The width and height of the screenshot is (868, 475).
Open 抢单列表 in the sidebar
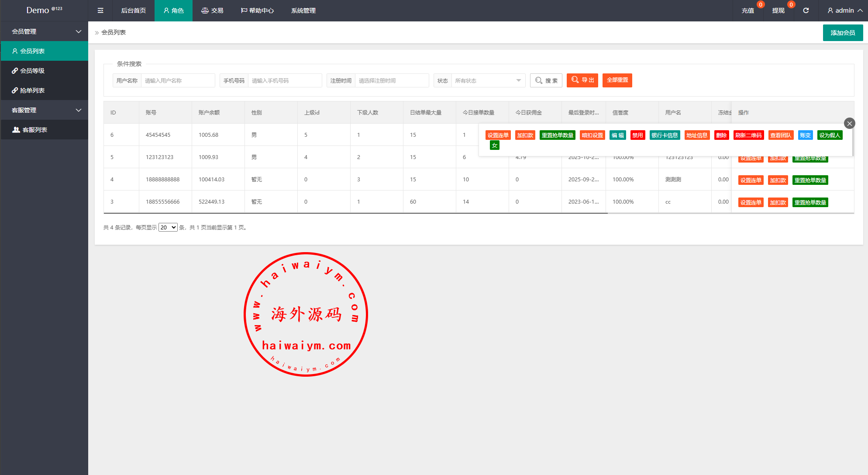[x=32, y=90]
